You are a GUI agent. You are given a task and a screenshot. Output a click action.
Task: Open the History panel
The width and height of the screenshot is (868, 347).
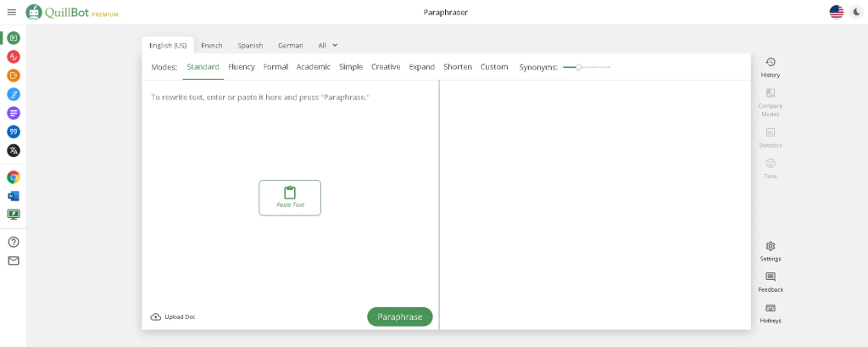pyautogui.click(x=770, y=67)
